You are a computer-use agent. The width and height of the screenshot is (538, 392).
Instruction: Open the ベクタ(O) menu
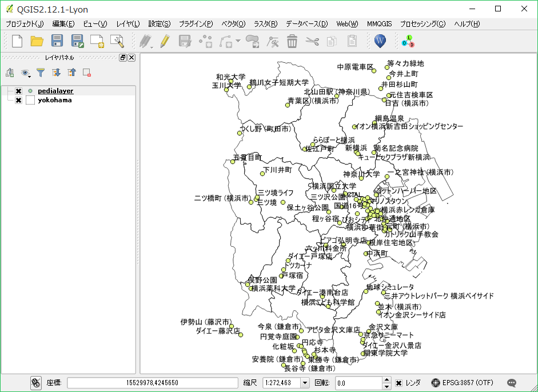tap(233, 23)
